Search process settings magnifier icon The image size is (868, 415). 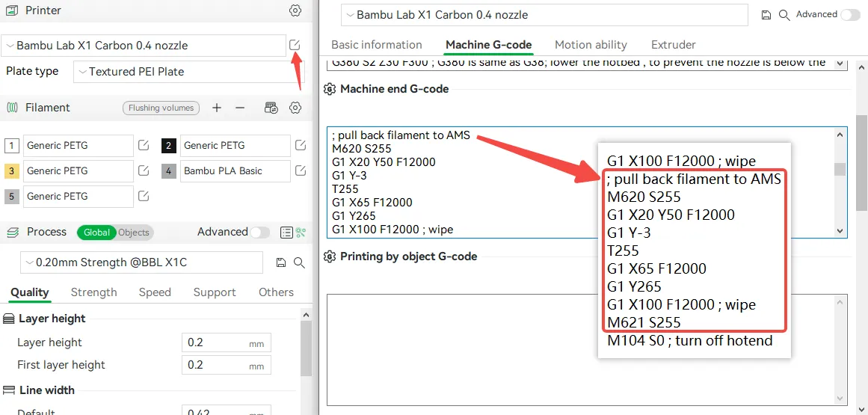pyautogui.click(x=300, y=263)
